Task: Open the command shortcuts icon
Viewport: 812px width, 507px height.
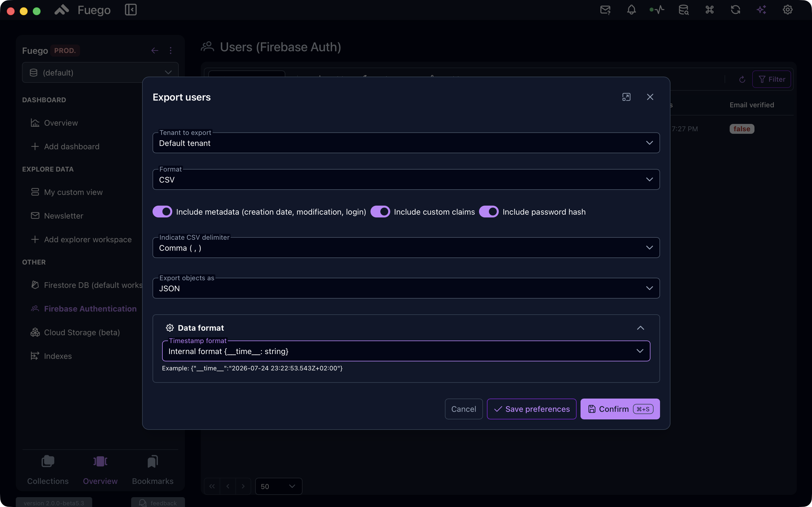Action: point(709,10)
